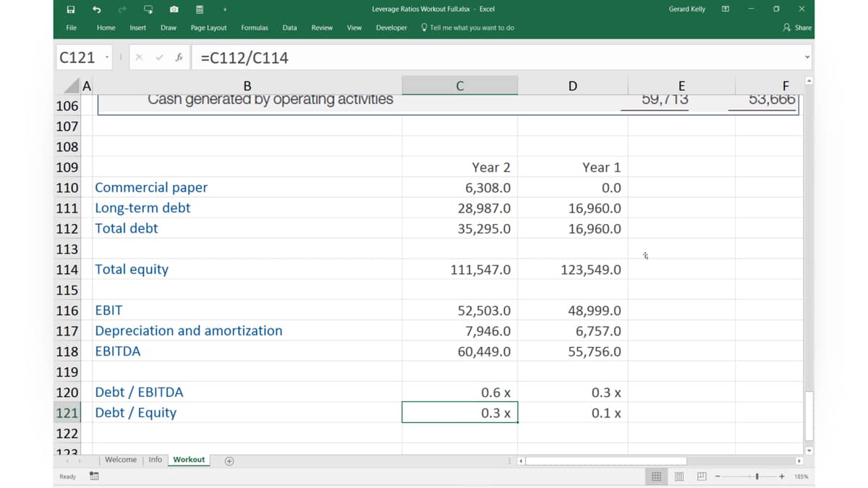Save the workbook from the Quick Access Toolbar
Screen dimensions: 868x488
pos(71,9)
